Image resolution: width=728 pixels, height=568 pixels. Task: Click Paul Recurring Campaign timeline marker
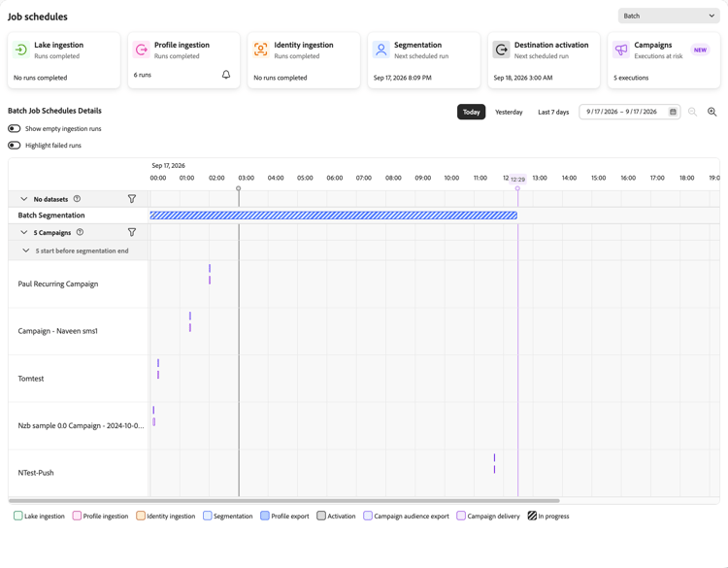coord(210,274)
